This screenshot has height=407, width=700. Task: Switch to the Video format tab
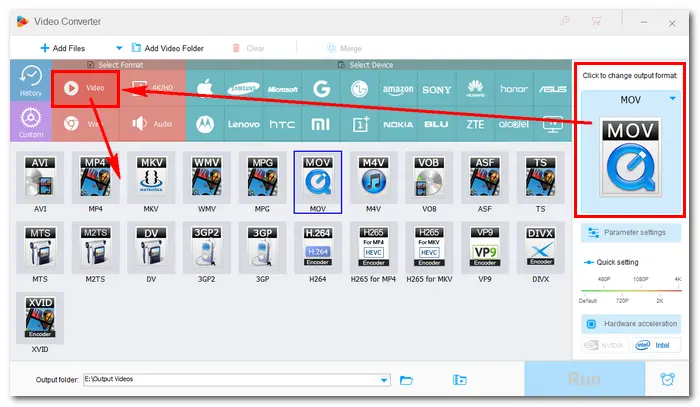[85, 88]
